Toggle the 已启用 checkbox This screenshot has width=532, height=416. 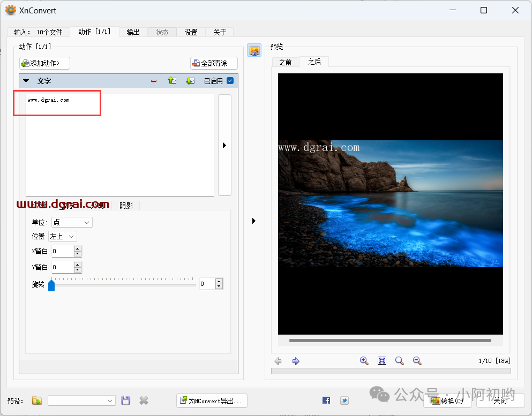230,81
